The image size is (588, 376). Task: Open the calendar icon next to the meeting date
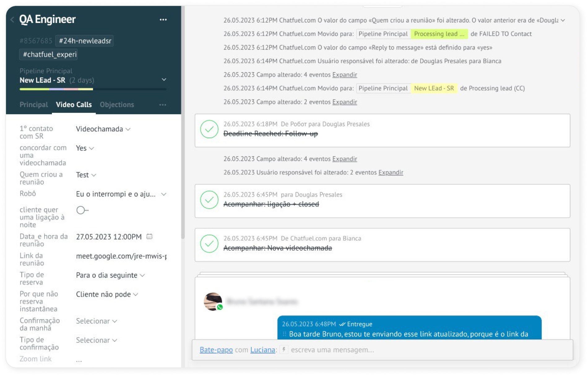tap(149, 236)
